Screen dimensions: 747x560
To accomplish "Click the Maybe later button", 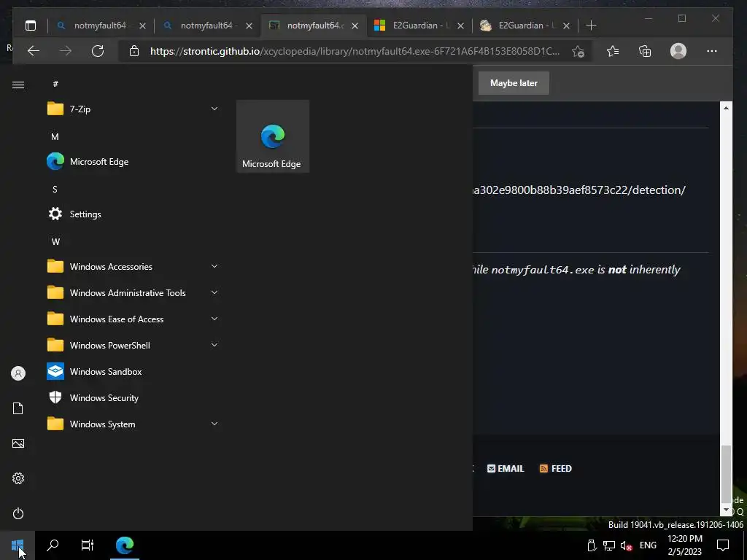I will coord(514,83).
